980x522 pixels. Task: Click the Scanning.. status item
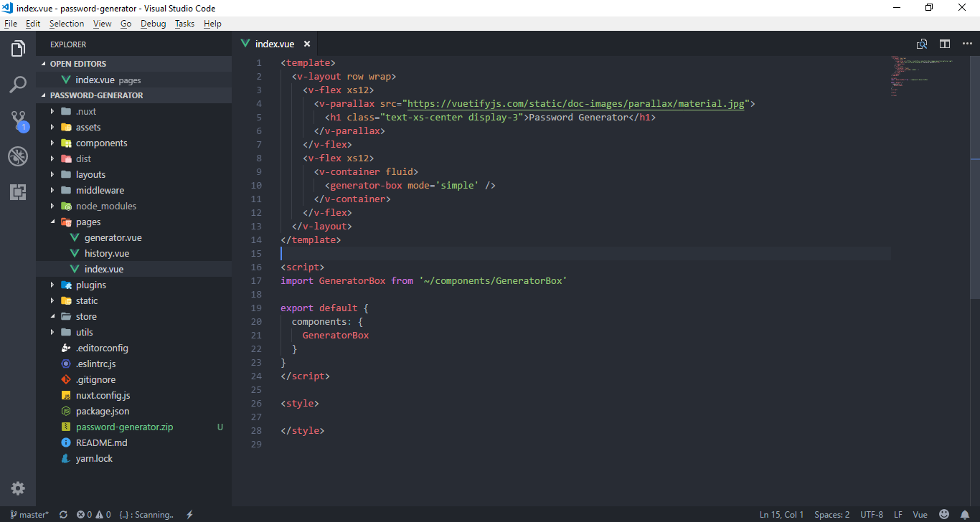(x=146, y=514)
